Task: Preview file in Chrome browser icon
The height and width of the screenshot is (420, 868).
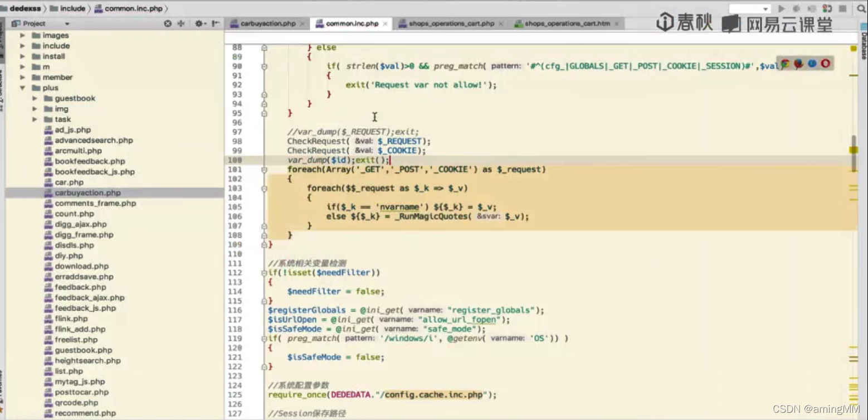Action: 786,64
